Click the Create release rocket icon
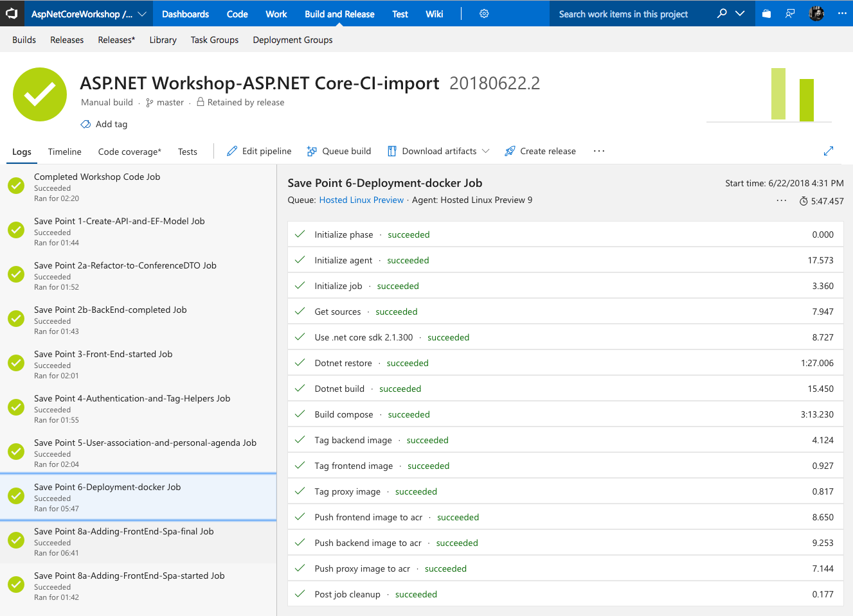Image resolution: width=853 pixels, height=616 pixels. (x=510, y=151)
